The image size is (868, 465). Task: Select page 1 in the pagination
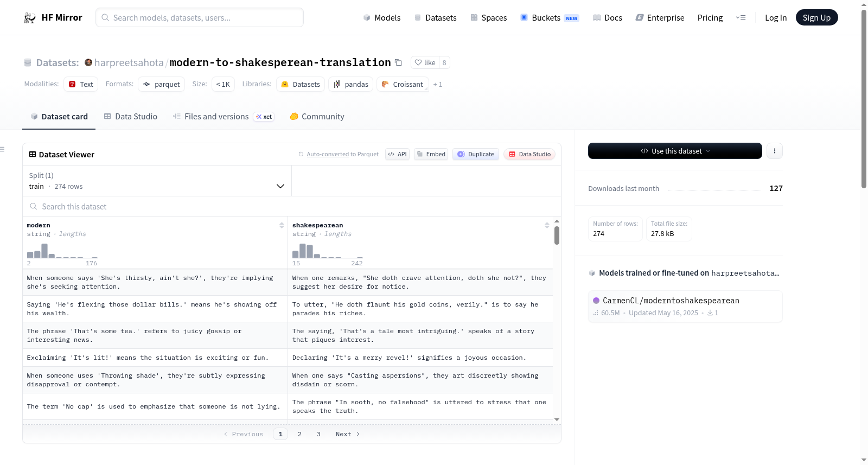(280, 434)
